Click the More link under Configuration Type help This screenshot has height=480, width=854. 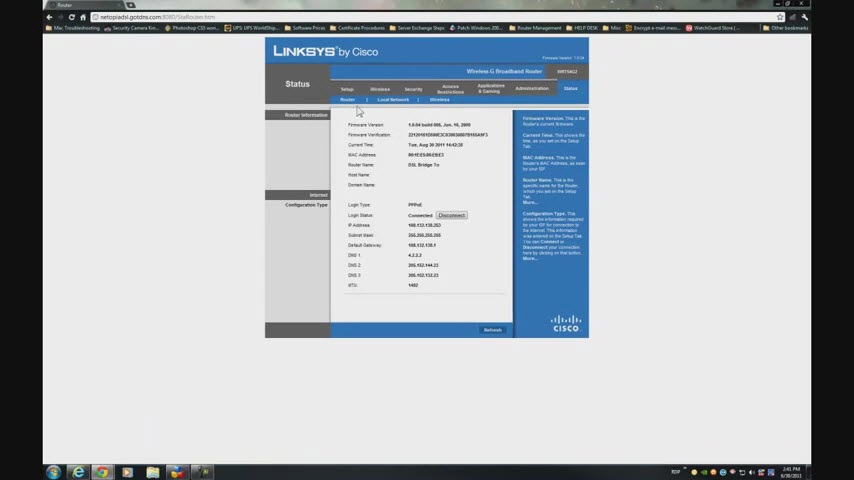(x=530, y=258)
